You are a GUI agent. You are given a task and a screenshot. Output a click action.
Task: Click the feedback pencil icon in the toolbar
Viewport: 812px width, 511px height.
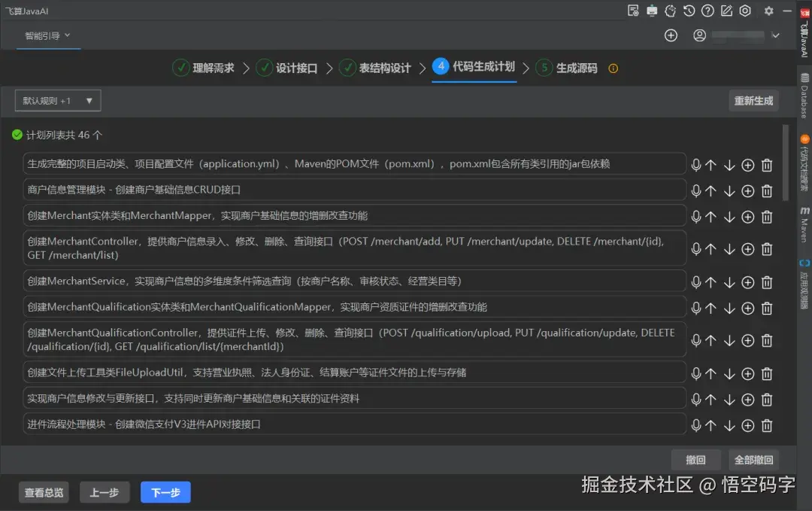click(726, 11)
